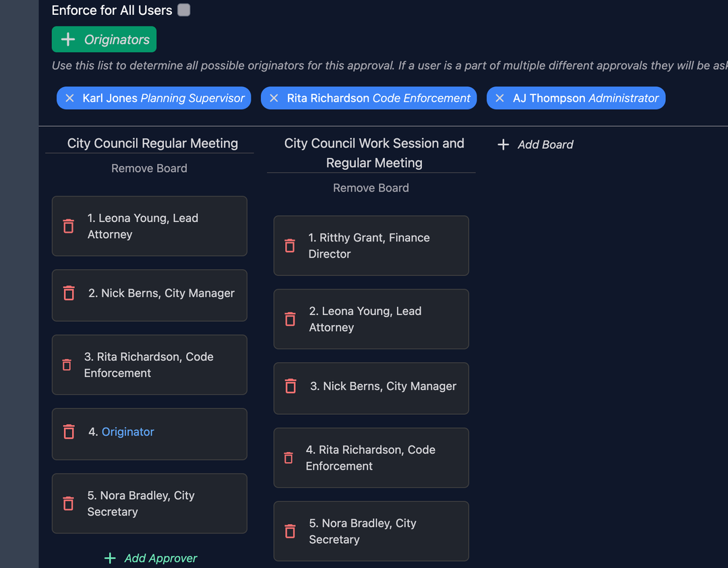This screenshot has height=568, width=728.
Task: Click the green Originators button
Action: [x=104, y=40]
